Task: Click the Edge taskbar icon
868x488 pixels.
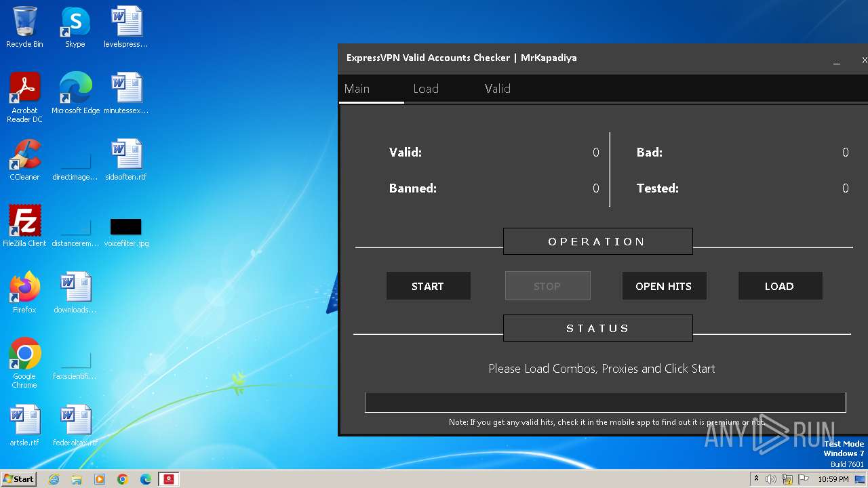Action: [146, 479]
